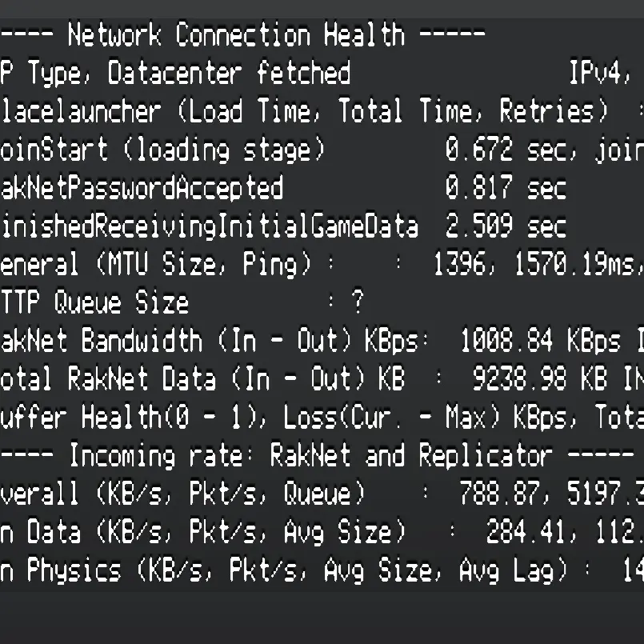Select the Buffer Health, Loss row
Screen dimensions: 644x644
[322, 418]
